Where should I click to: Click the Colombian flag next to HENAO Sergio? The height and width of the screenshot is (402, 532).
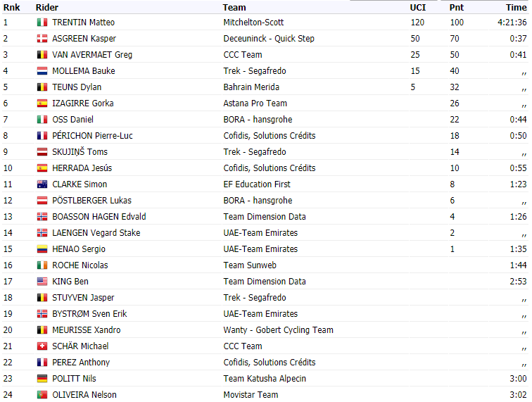point(42,249)
